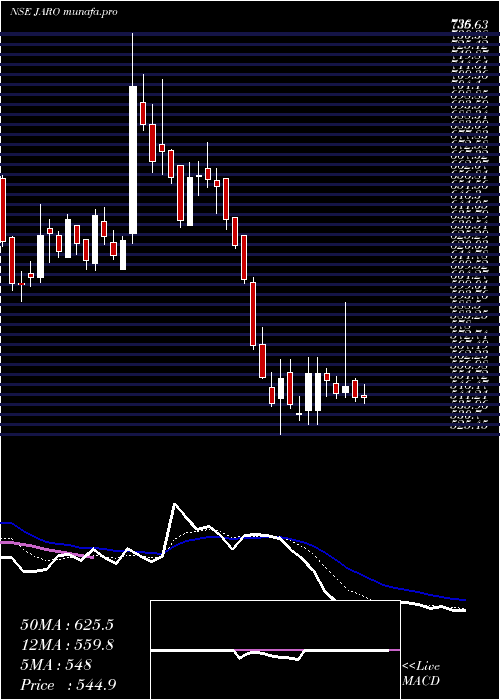500x700 pixels.
Task: Click the "NSE JARO munafa.pro" chart title
Action: coord(64,12)
